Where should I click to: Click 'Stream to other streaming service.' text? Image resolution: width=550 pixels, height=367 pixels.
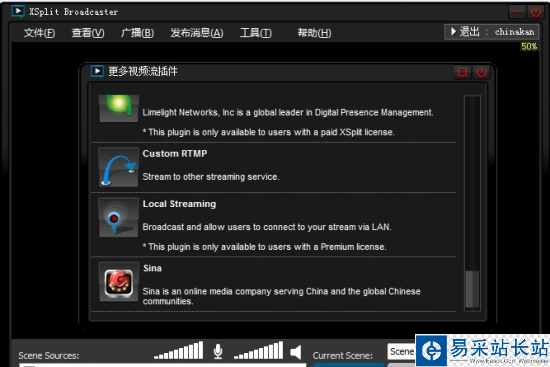(211, 177)
